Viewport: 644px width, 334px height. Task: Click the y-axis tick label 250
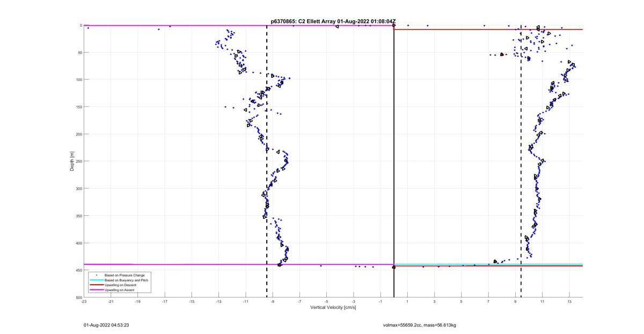click(78, 162)
